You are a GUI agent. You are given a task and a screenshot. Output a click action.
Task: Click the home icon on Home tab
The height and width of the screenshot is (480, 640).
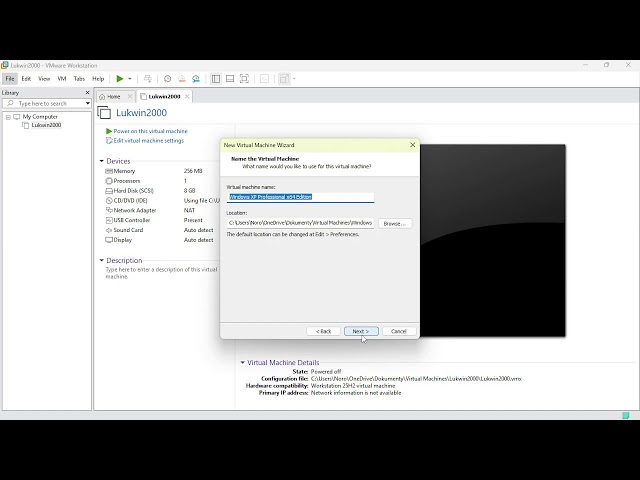point(102,97)
